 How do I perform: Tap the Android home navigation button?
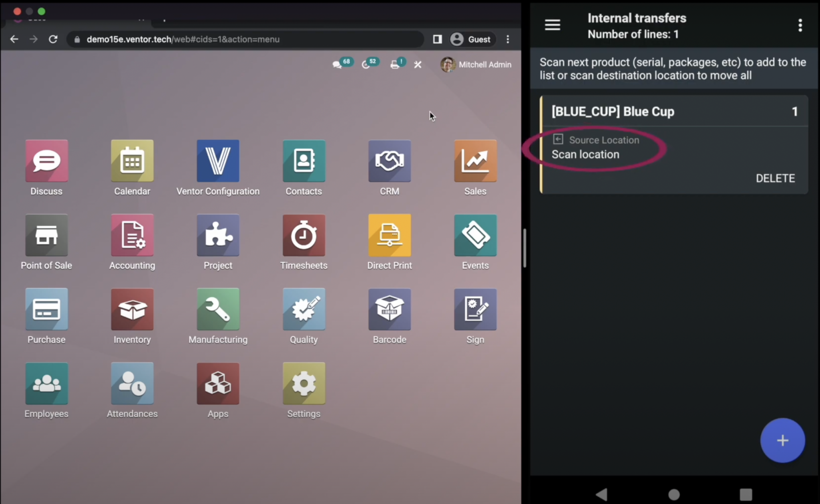pyautogui.click(x=674, y=494)
